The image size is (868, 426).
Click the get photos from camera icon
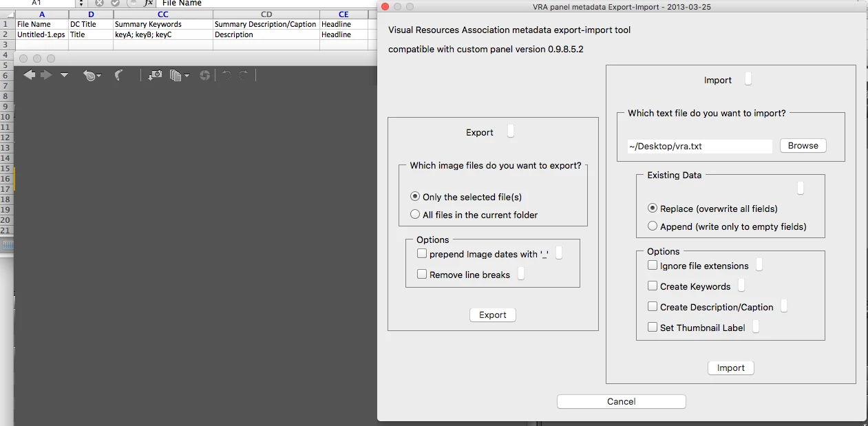(x=156, y=74)
